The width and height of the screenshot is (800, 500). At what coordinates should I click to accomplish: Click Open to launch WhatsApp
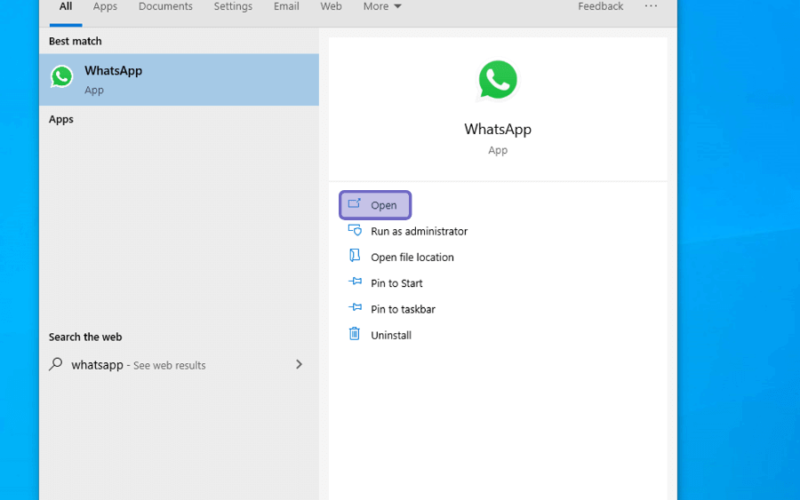(375, 205)
